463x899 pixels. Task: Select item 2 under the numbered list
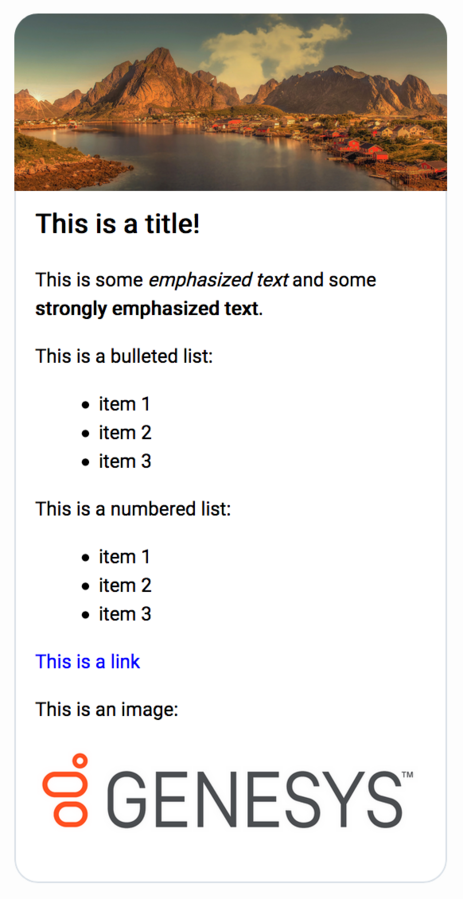pyautogui.click(x=125, y=585)
